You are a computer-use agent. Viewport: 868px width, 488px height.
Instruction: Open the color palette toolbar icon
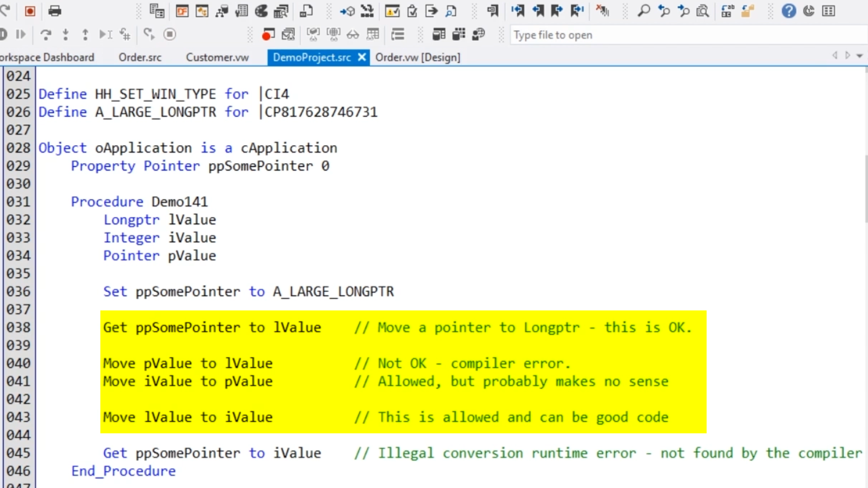[261, 11]
